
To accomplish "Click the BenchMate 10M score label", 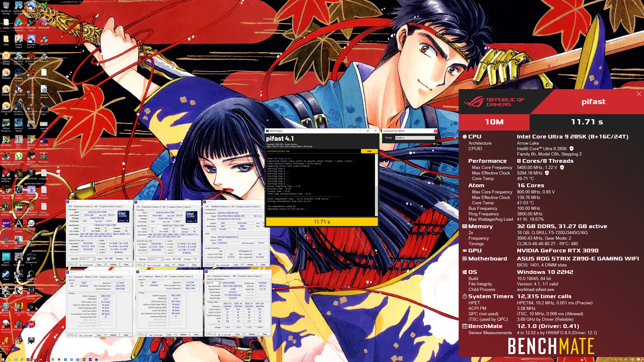I will 494,122.
